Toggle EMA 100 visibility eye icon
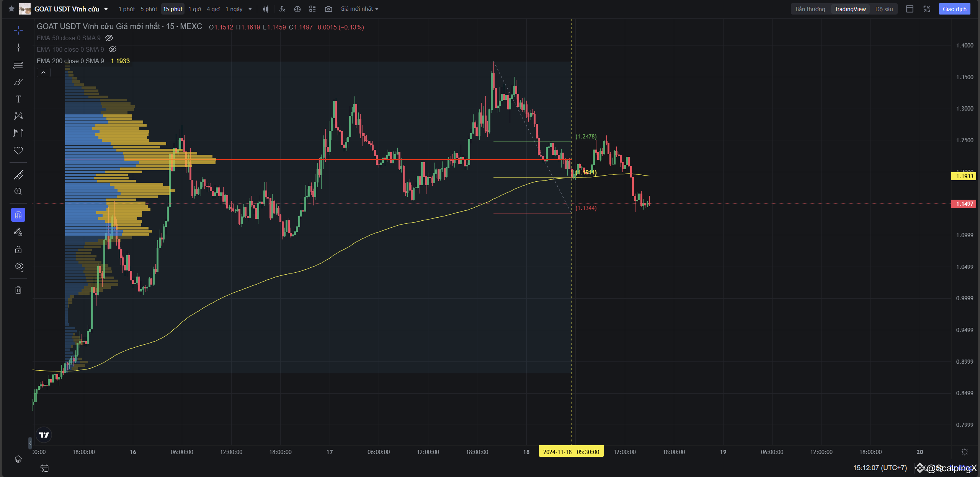This screenshot has width=980, height=477. (x=113, y=49)
